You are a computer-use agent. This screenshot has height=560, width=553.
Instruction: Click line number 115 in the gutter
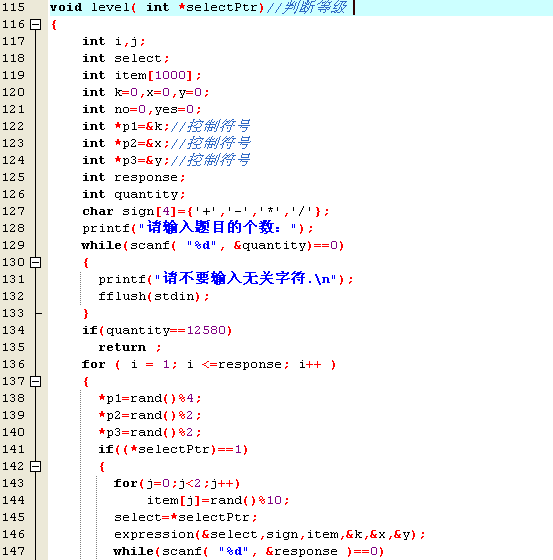pos(14,7)
